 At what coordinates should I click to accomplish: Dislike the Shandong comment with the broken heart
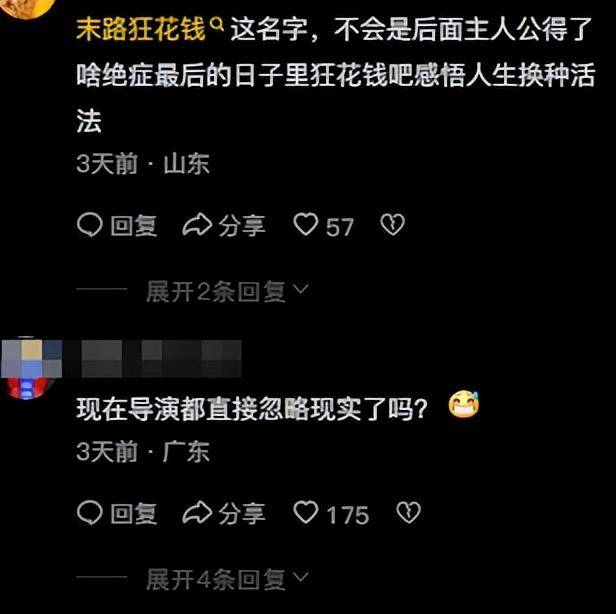click(392, 225)
